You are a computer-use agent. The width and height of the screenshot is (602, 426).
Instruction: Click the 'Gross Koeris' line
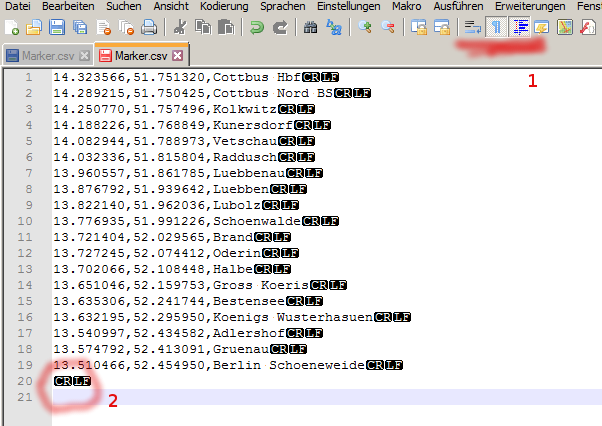pos(200,285)
